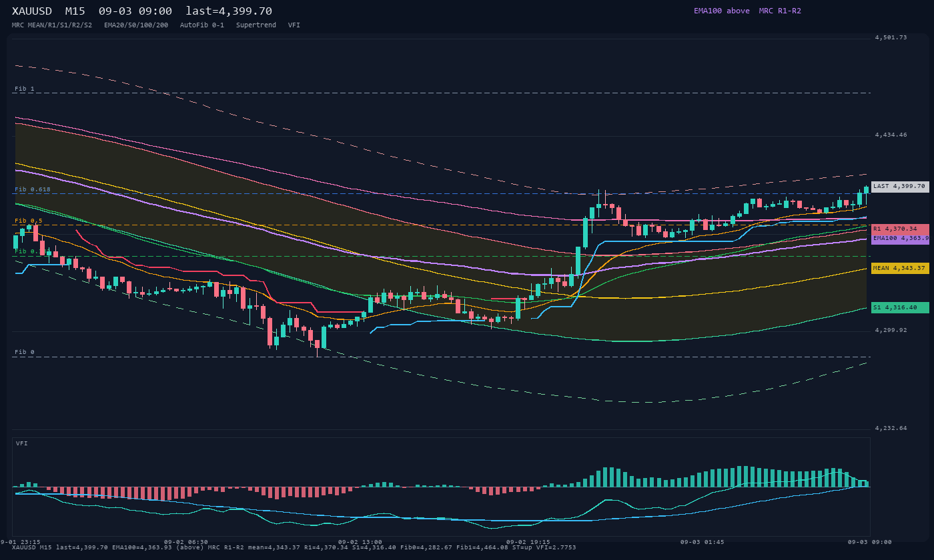Click the S1 4,316.40 price tag
Image resolution: width=934 pixels, height=560 pixels.
click(900, 307)
